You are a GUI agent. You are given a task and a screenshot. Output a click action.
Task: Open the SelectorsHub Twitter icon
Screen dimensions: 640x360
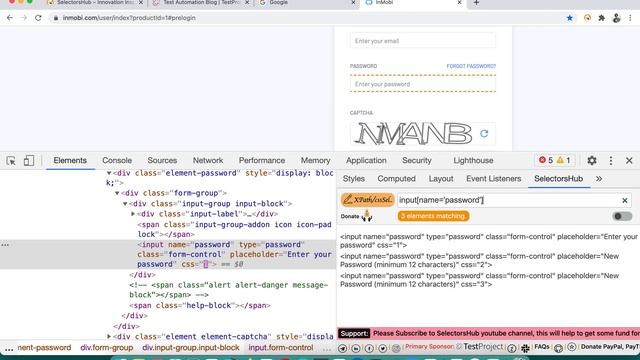pyautogui.click(x=382, y=348)
